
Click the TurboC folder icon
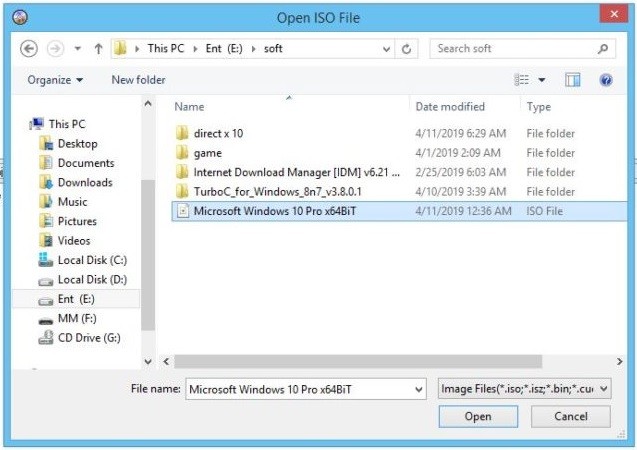click(x=182, y=192)
